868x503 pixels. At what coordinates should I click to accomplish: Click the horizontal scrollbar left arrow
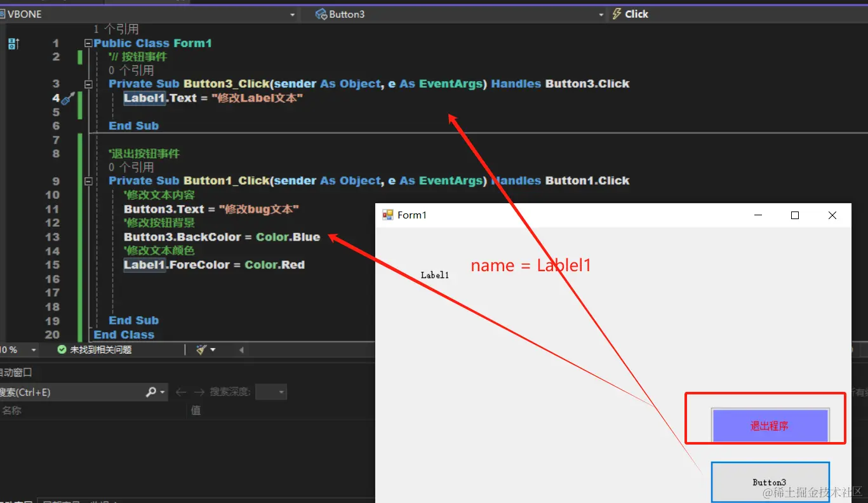[x=241, y=349]
